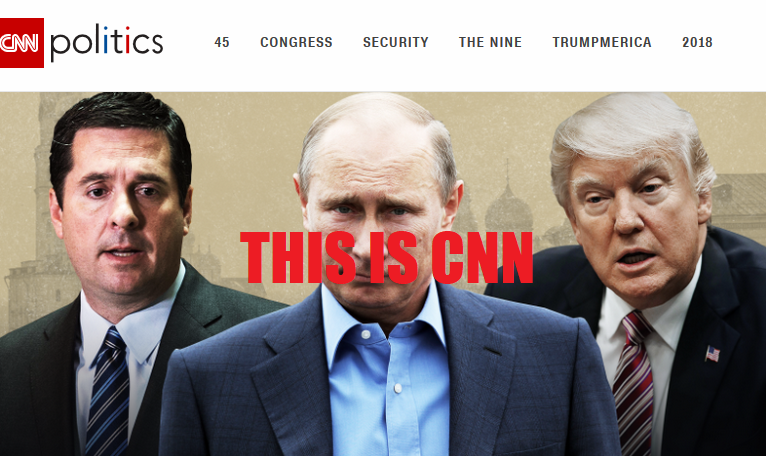Click the red CNN logo

21,43
